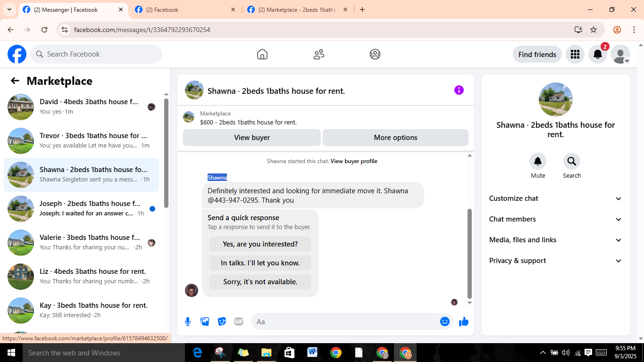Open the Facebook menu grid icon
Image resolution: width=644 pixels, height=362 pixels.
coord(575,54)
